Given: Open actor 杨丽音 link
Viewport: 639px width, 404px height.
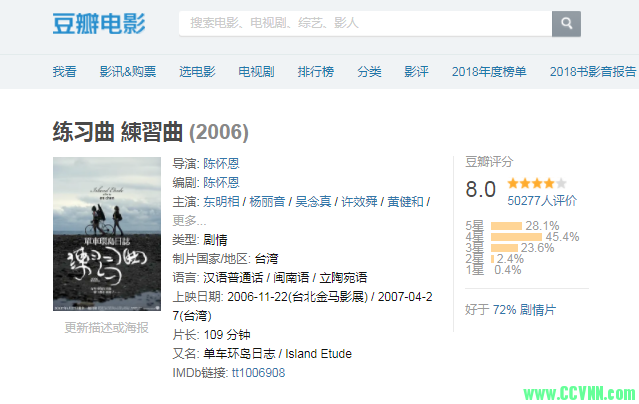Looking at the screenshot, I should [x=267, y=202].
